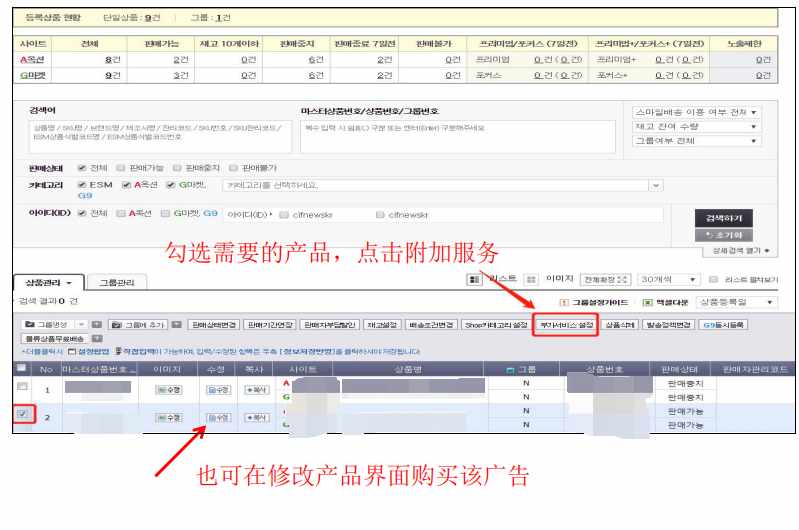Open the 상품등록일 sort dropdown
The height and width of the screenshot is (530, 799).
coord(736,302)
